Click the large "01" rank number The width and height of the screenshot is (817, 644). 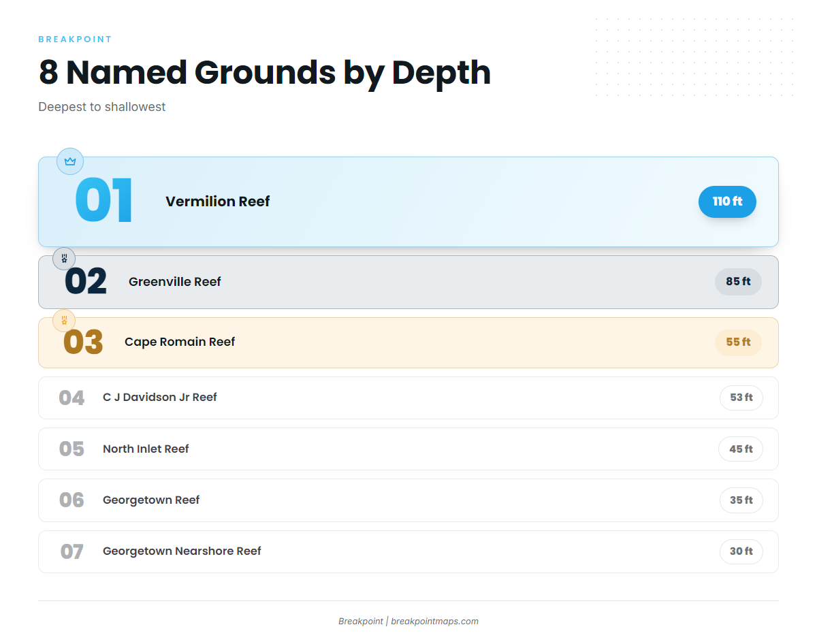click(103, 201)
